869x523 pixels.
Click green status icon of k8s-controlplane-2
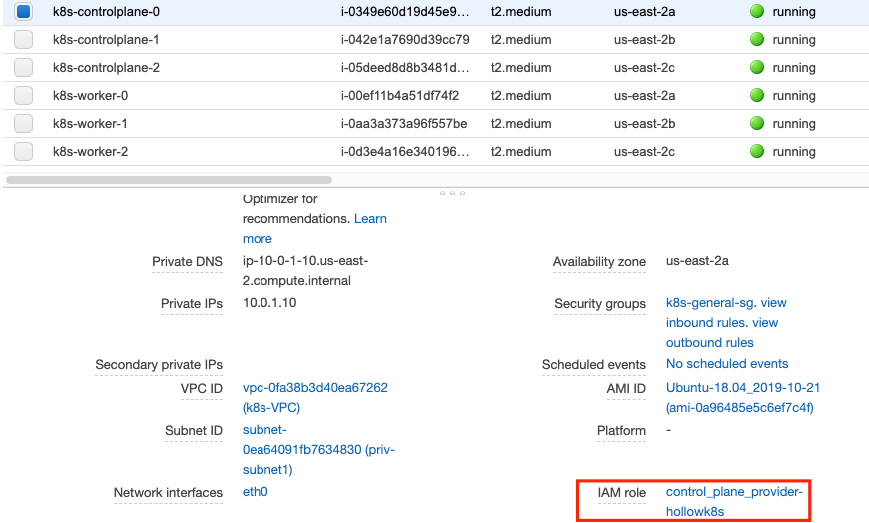(x=756, y=68)
